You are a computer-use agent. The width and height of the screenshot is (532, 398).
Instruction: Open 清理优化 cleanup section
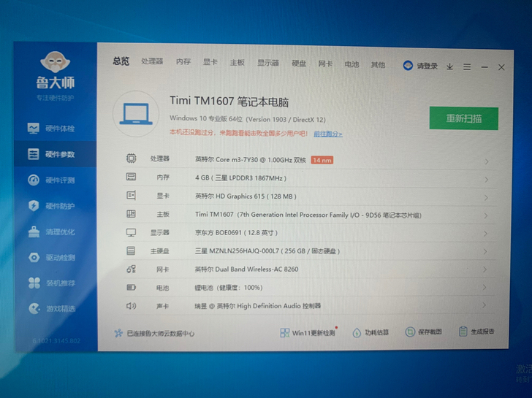(x=51, y=232)
